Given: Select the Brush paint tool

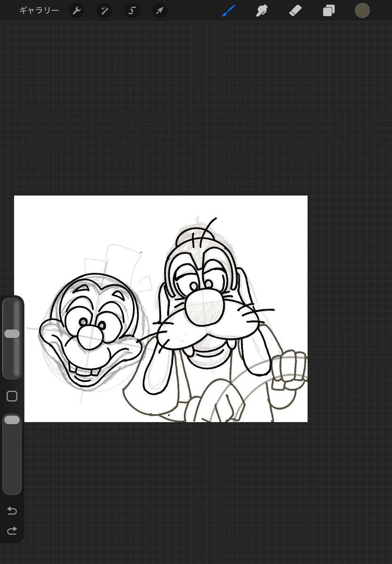Looking at the screenshot, I should [x=228, y=10].
